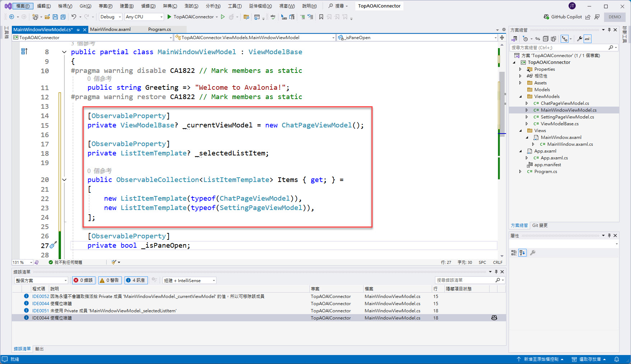
Task: Open the Debug menu 偵錯(D)
Action: (148, 6)
